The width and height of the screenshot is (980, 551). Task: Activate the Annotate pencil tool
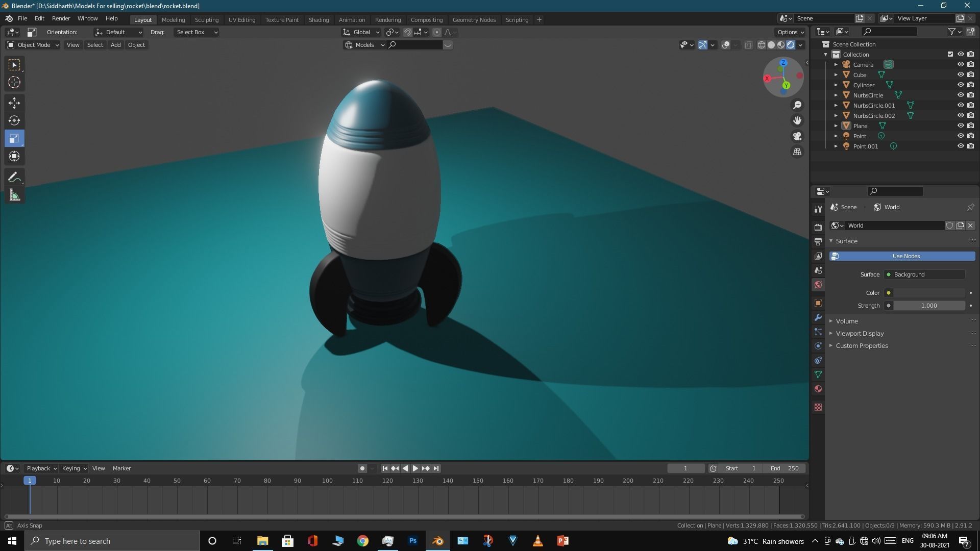(14, 177)
